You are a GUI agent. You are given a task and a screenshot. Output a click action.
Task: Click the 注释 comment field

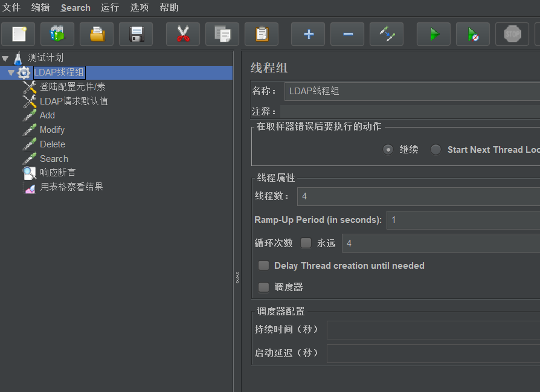(410, 112)
